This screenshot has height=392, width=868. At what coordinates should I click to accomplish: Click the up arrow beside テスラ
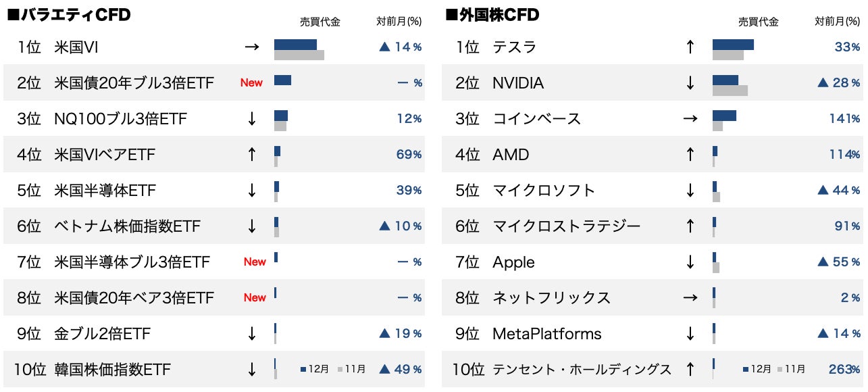tap(690, 47)
